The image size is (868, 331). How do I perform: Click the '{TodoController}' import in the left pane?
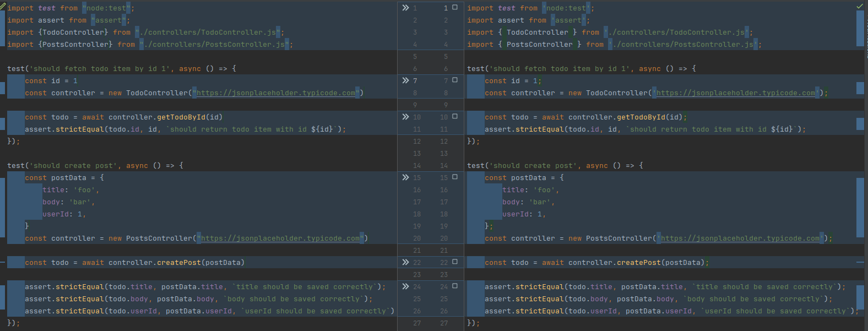(x=73, y=32)
